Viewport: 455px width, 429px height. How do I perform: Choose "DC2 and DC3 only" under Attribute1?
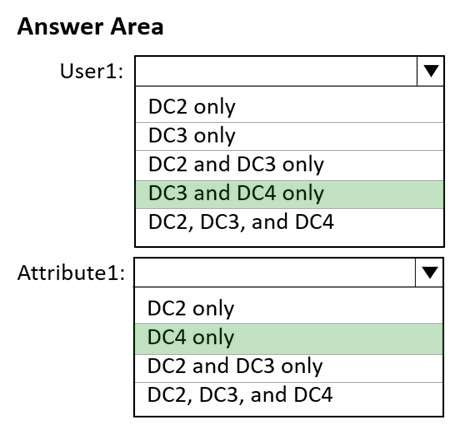288,368
